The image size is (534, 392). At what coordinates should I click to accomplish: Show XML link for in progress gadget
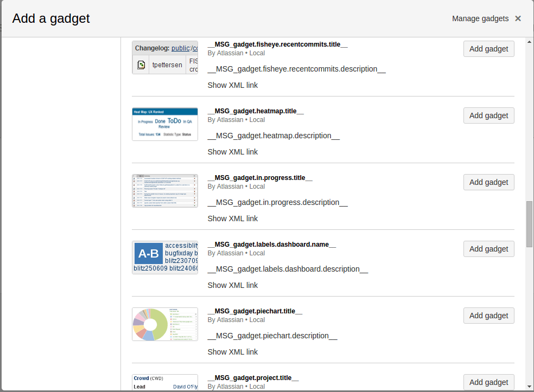(x=232, y=219)
